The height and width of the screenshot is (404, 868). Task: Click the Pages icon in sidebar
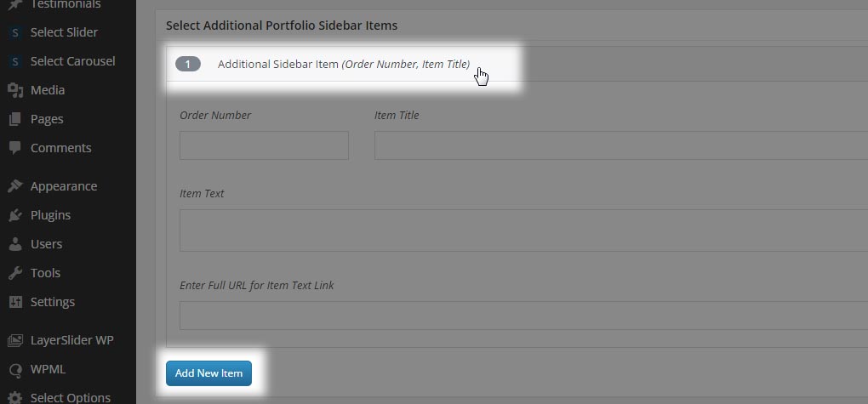pyautogui.click(x=14, y=119)
